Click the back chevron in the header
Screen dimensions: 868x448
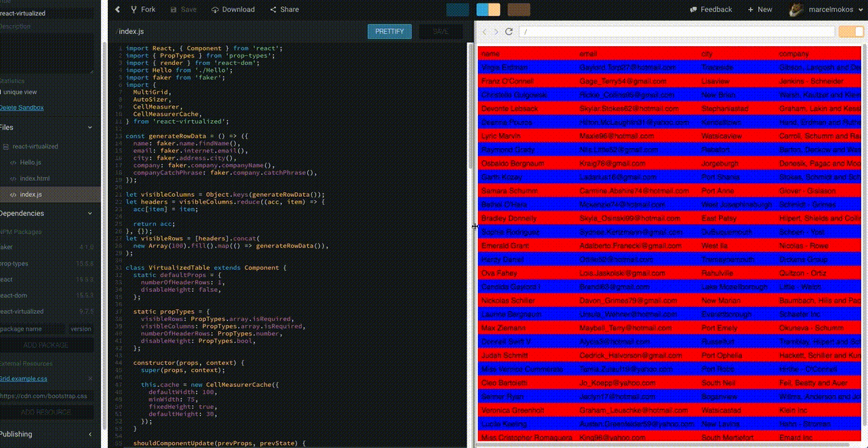[x=117, y=10]
